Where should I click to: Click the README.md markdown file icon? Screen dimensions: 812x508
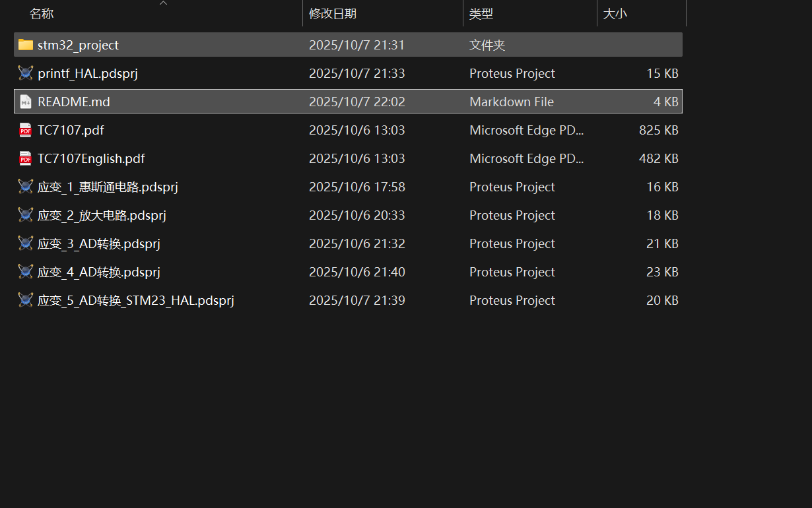pyautogui.click(x=26, y=102)
